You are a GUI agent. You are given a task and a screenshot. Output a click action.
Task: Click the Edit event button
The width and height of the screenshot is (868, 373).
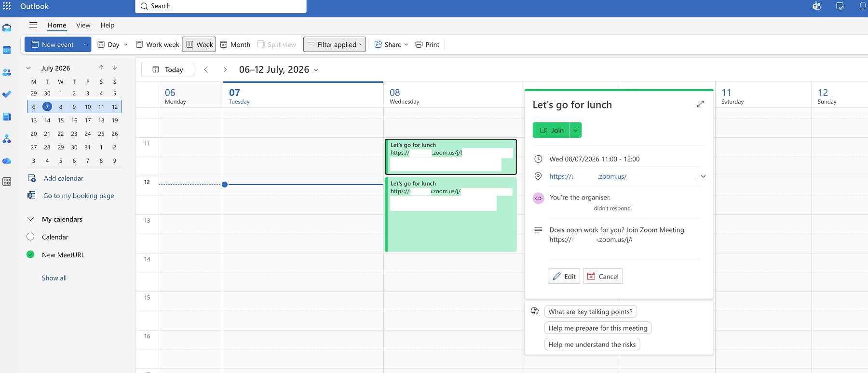(564, 276)
